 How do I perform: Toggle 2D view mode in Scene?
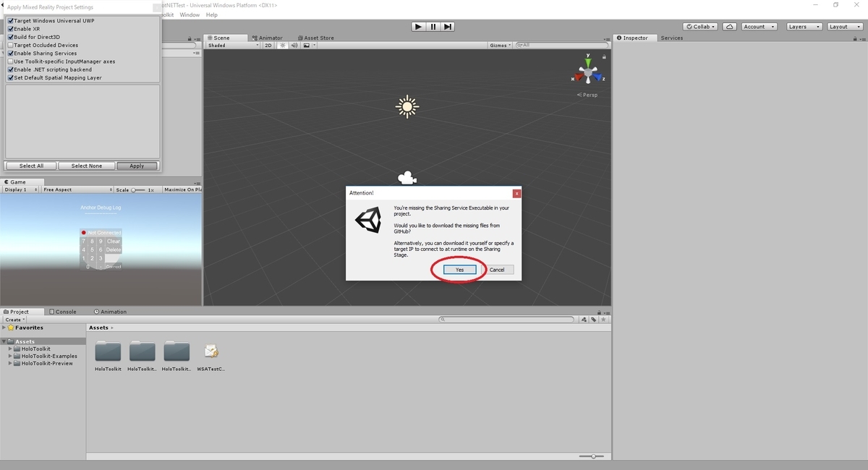[268, 45]
